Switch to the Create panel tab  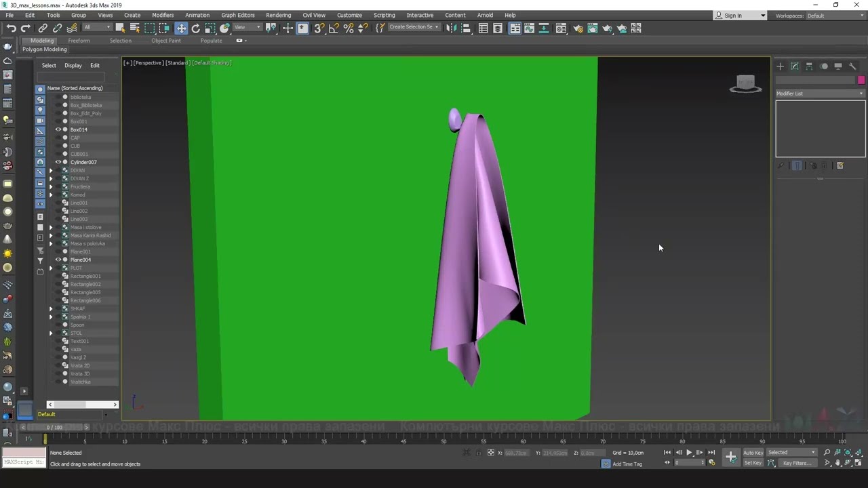pyautogui.click(x=781, y=66)
